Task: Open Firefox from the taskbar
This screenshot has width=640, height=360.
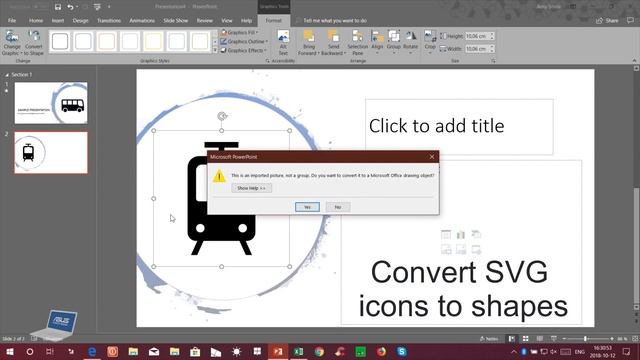Action: click(381, 351)
